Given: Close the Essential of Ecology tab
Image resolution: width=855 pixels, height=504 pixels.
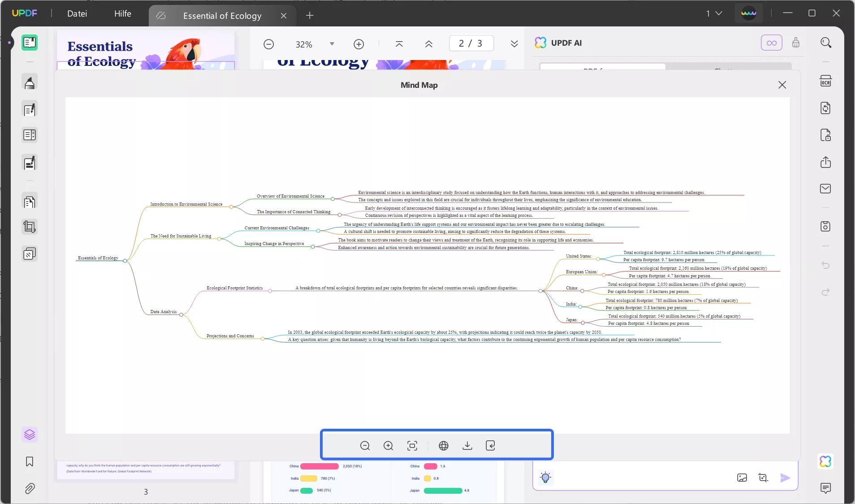Looking at the screenshot, I should [284, 16].
